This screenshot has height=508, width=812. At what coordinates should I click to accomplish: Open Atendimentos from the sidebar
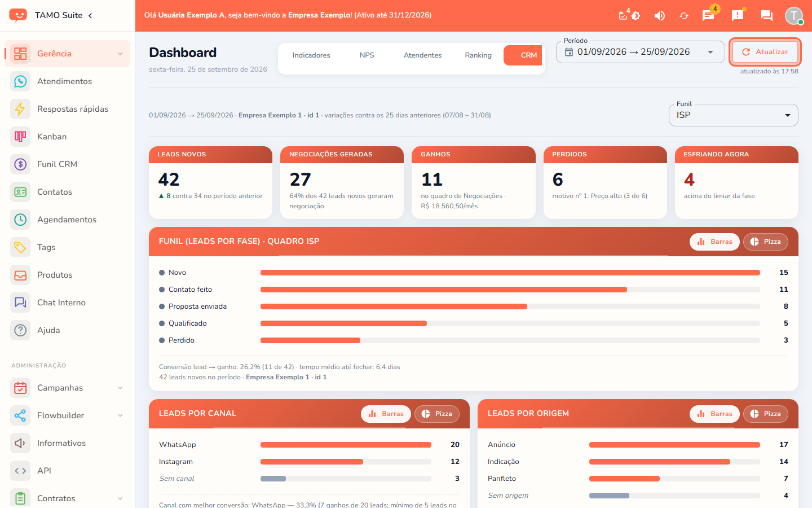(x=68, y=81)
